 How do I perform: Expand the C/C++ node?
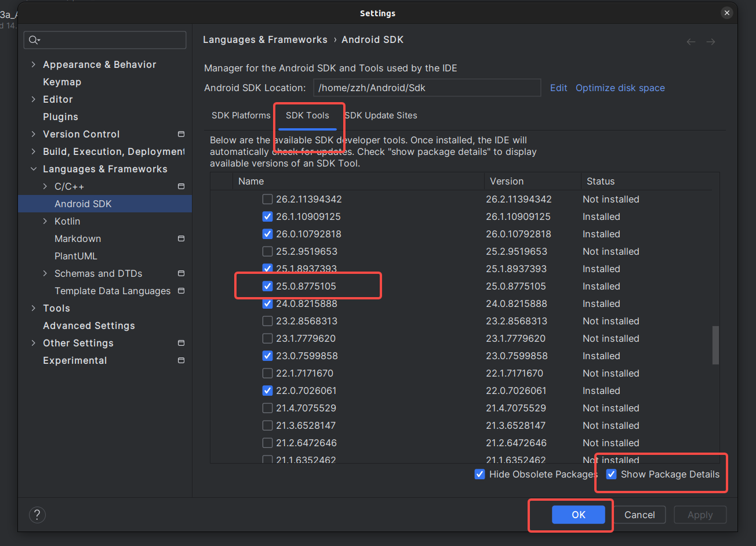45,186
